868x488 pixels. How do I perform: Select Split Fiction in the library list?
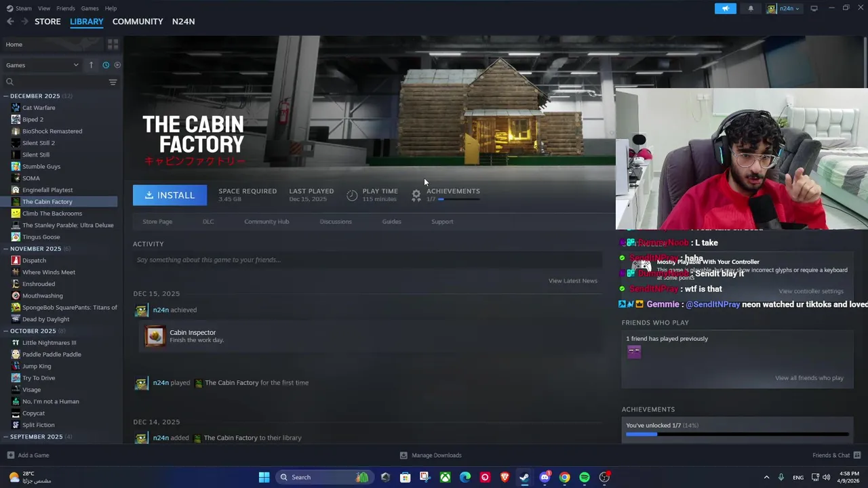coord(38,425)
